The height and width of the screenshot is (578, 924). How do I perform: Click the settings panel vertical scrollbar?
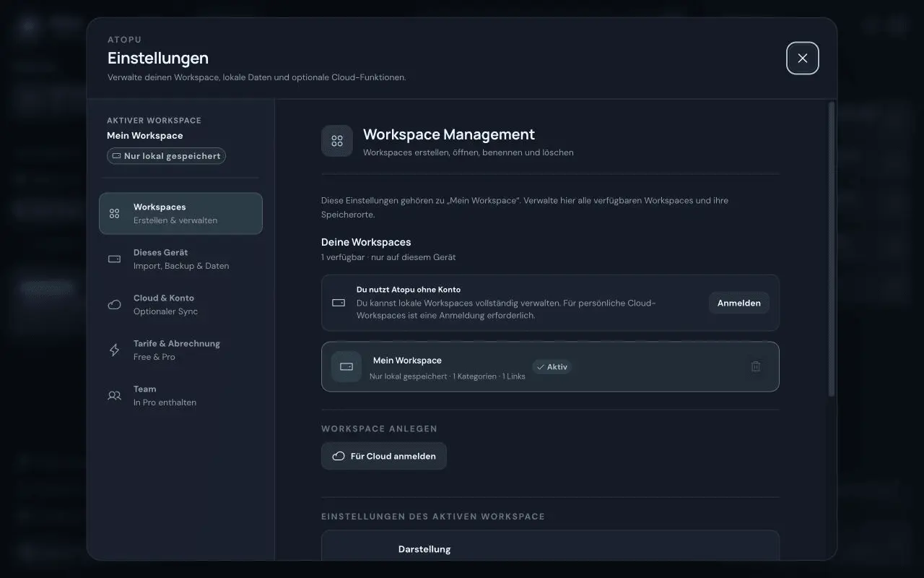831,249
